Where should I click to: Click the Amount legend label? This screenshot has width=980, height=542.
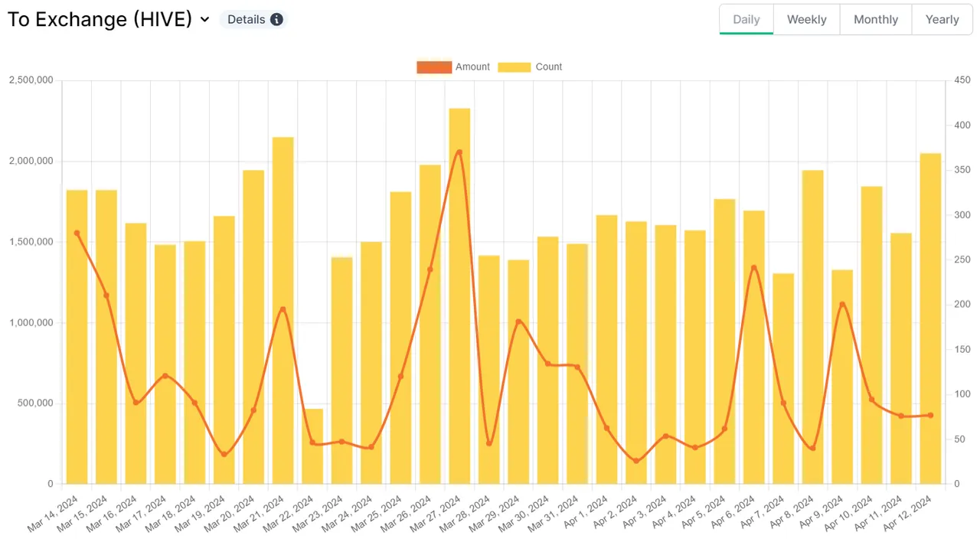pos(472,67)
